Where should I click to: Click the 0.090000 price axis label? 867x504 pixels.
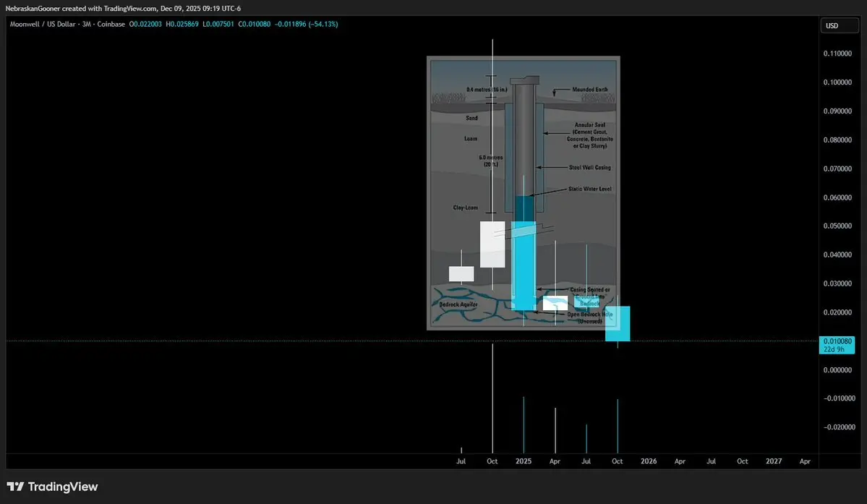(837, 111)
